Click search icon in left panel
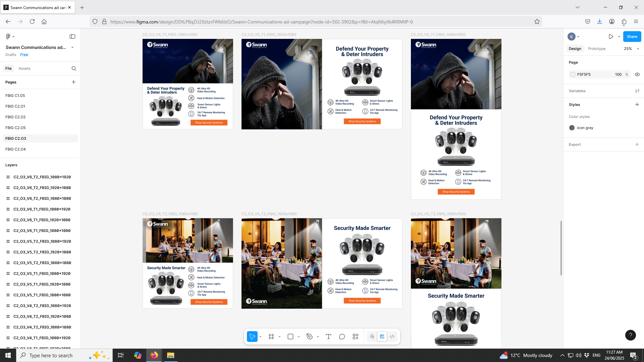This screenshot has width=644, height=362. pos(74,68)
